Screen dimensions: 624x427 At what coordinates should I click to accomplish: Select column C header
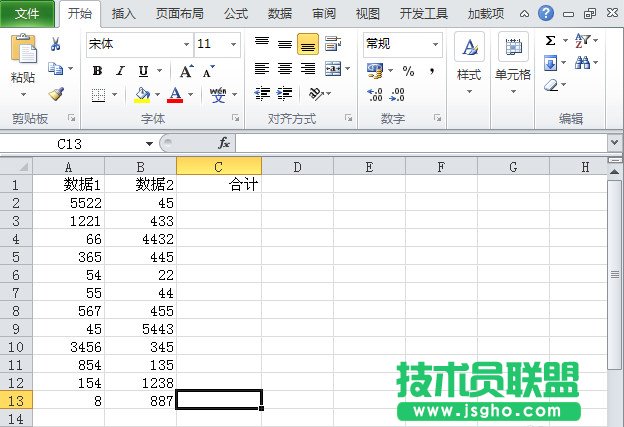(x=218, y=166)
